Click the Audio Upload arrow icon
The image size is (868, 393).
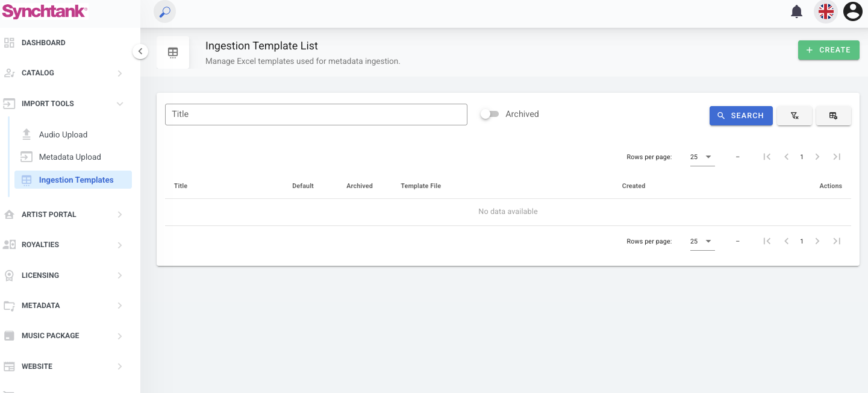[27, 134]
